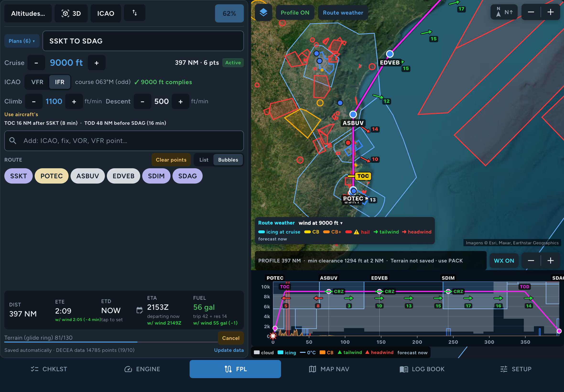
Task: Toggle Profile ON button
Action: point(295,12)
